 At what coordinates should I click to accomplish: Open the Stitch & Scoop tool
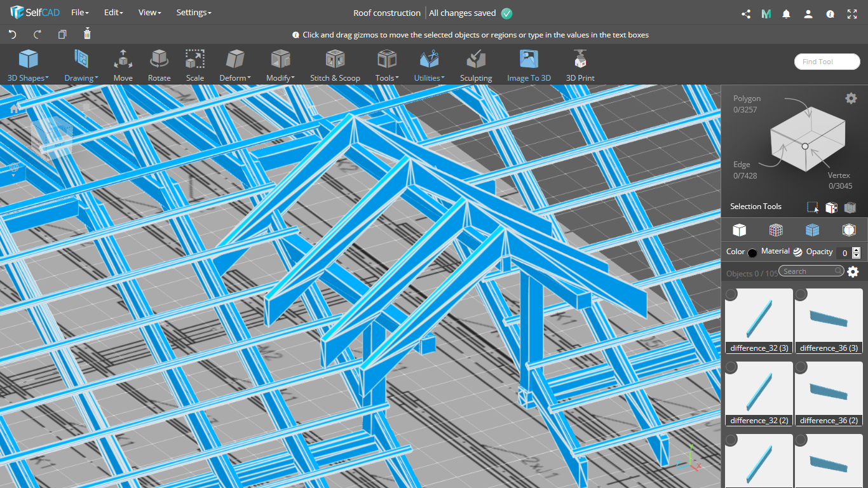[335, 65]
